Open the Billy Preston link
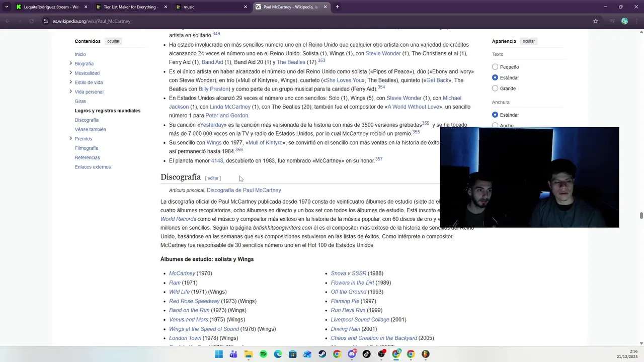Viewport: 644px width, 362px height. [x=214, y=89]
